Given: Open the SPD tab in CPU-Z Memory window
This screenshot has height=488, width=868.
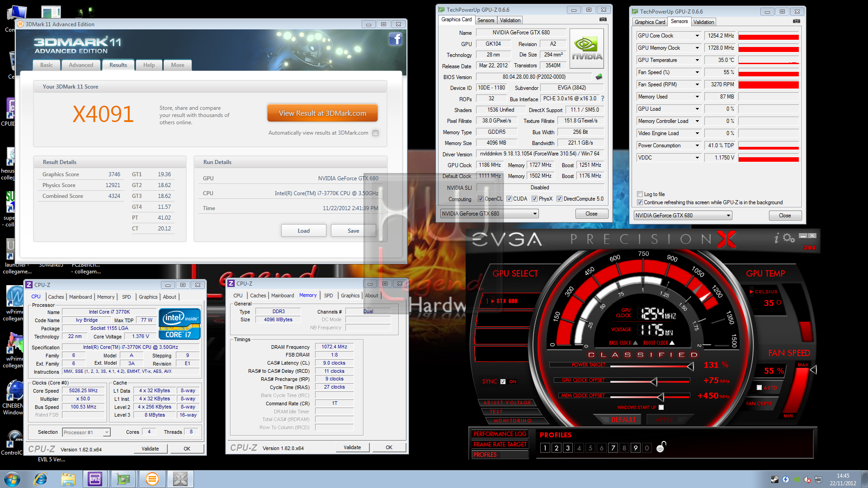Looking at the screenshot, I should point(329,296).
